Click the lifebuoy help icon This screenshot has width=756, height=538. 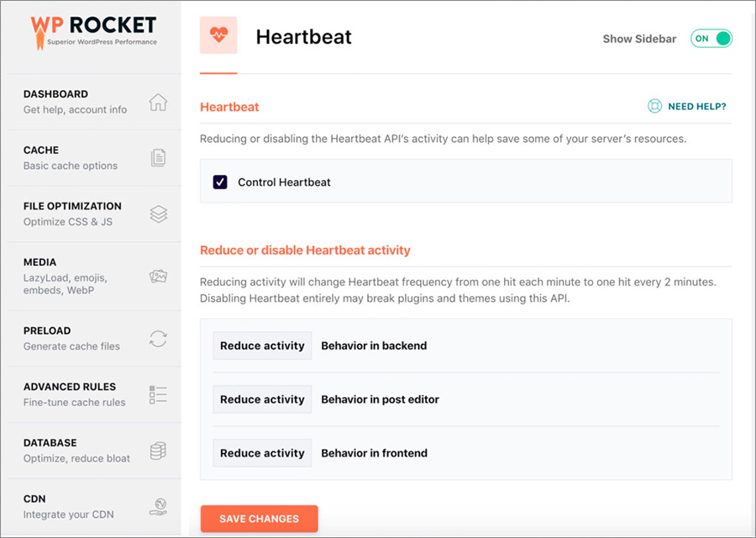click(654, 106)
